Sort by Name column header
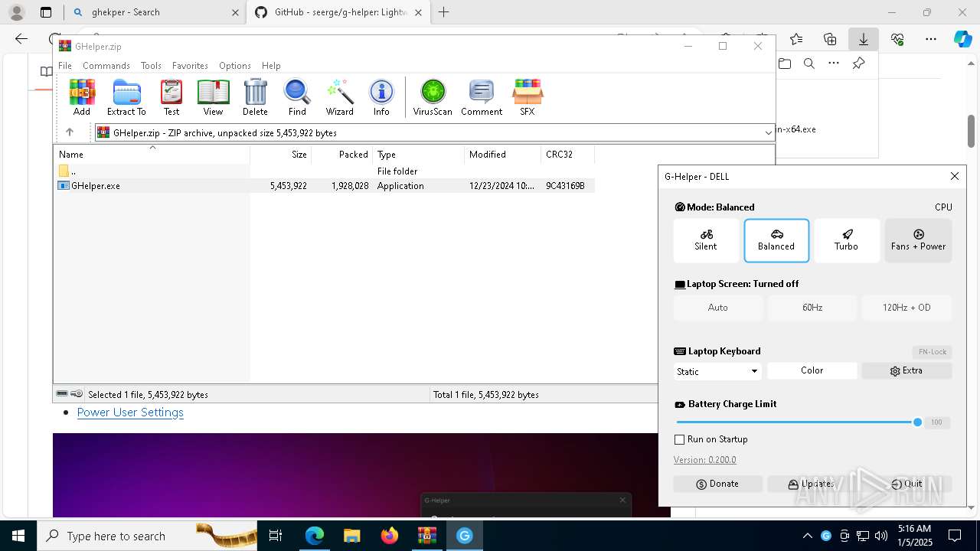The image size is (980, 551). tap(152, 155)
